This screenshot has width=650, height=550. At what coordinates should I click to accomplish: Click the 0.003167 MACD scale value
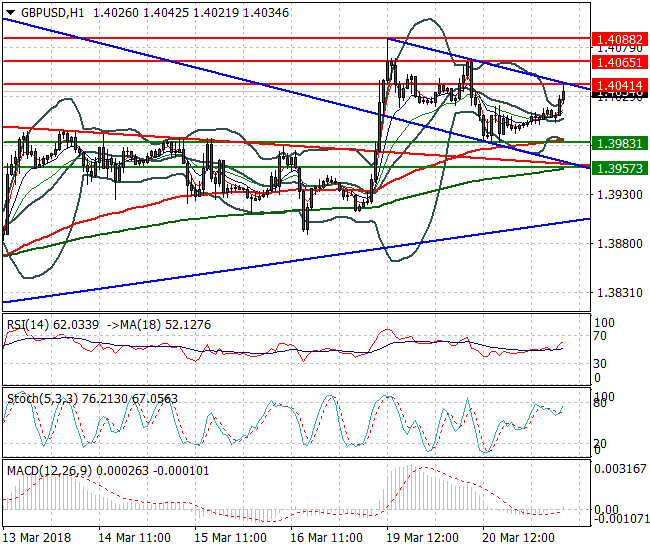621,469
